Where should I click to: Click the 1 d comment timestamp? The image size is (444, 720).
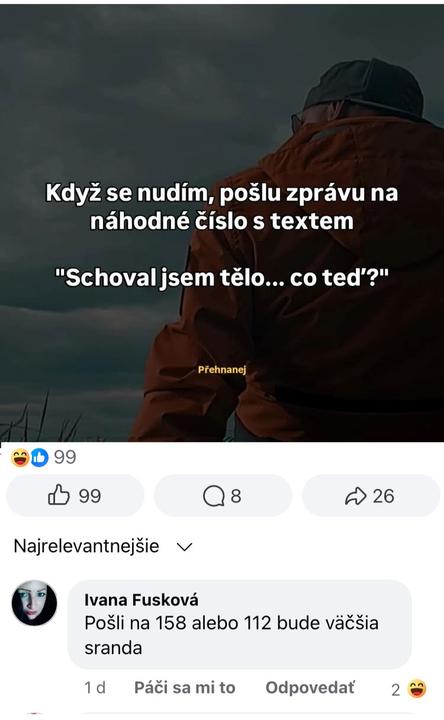pos(95,688)
